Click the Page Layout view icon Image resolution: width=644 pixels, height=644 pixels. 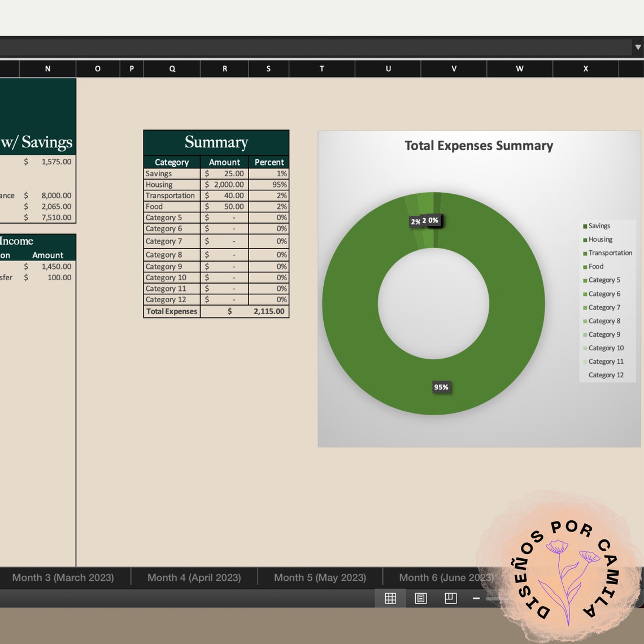pos(420,598)
